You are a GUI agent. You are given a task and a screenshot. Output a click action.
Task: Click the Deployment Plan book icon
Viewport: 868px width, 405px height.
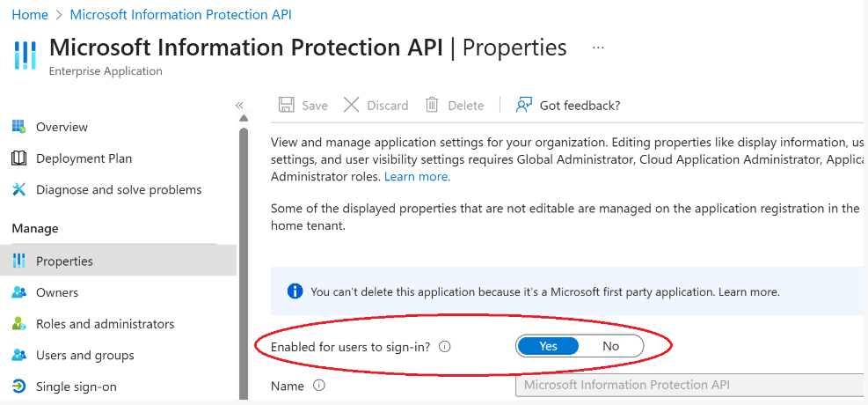coord(18,158)
